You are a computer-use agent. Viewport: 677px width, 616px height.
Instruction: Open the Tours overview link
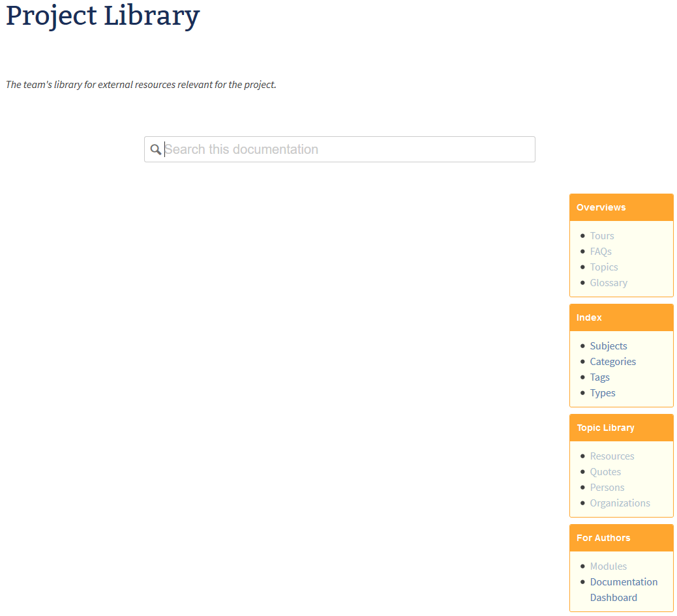[x=602, y=236]
